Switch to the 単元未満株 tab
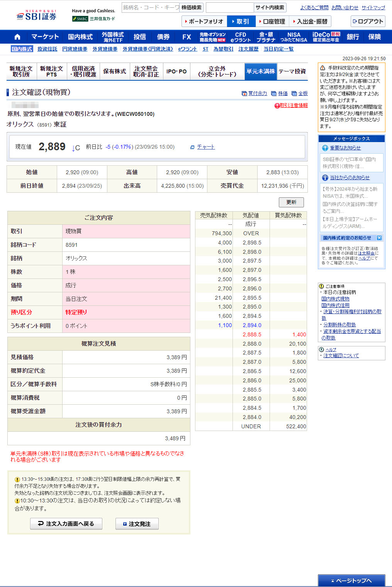Viewport: 392px width, 587px height. pos(261,71)
